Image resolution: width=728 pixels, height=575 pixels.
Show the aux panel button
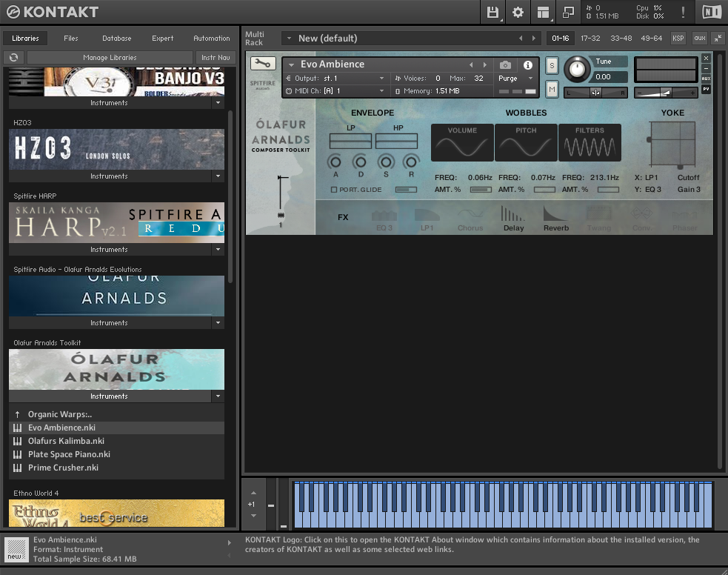(699, 38)
